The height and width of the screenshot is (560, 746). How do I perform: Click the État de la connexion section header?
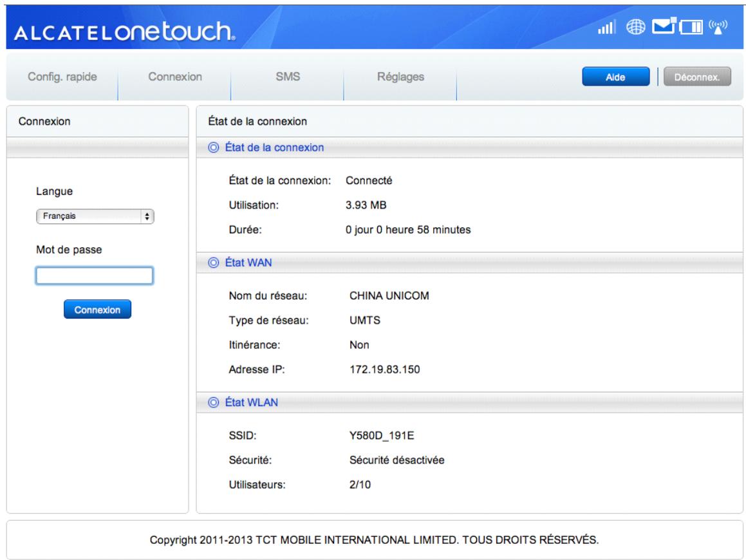[470, 147]
